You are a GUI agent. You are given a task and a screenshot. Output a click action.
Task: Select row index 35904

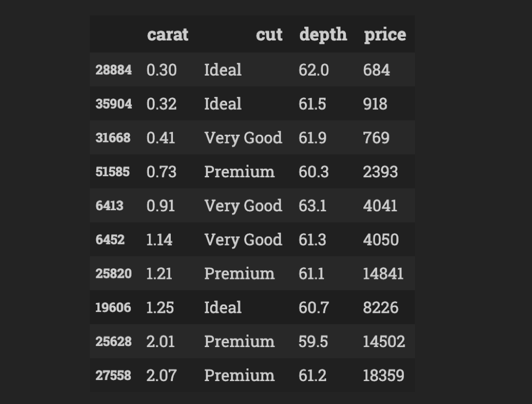pyautogui.click(x=113, y=104)
